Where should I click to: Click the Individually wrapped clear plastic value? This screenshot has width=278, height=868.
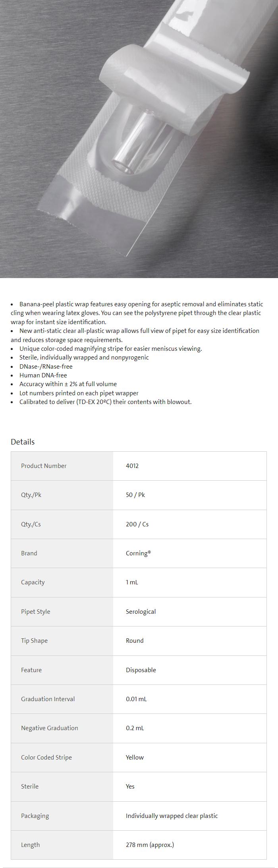[x=172, y=816]
